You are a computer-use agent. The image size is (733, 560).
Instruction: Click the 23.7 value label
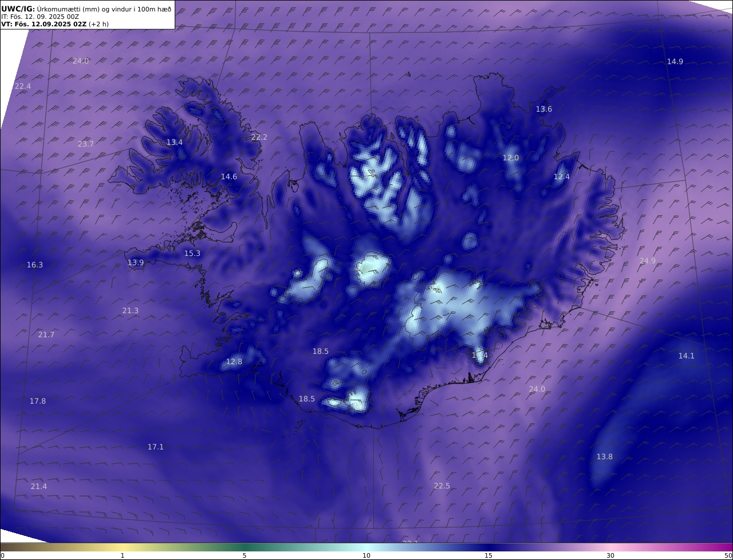86,144
